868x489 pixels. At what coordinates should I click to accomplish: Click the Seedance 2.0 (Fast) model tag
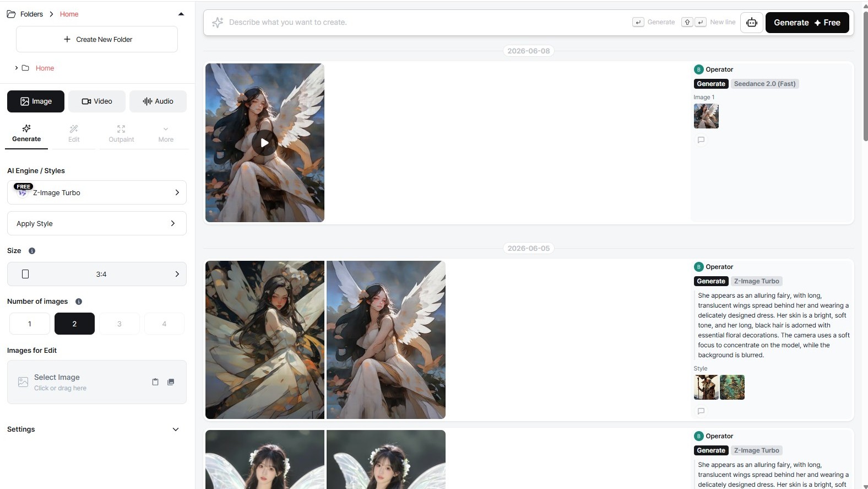tap(764, 84)
